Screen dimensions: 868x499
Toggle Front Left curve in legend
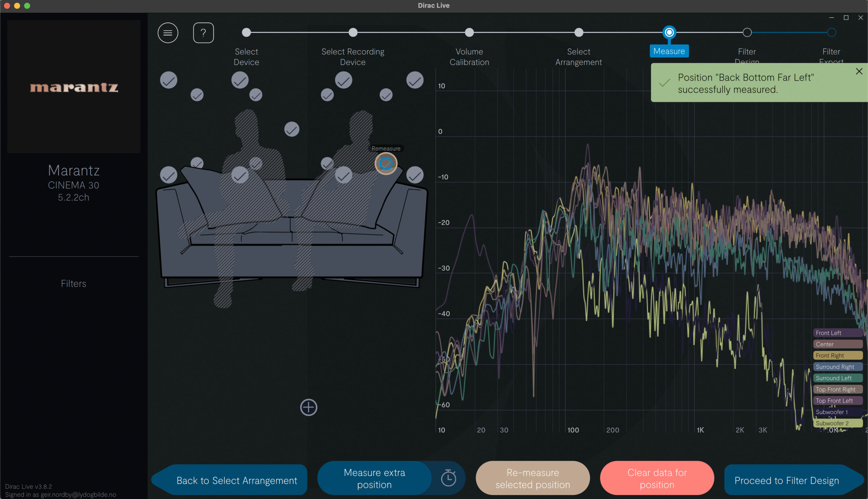[x=837, y=333]
